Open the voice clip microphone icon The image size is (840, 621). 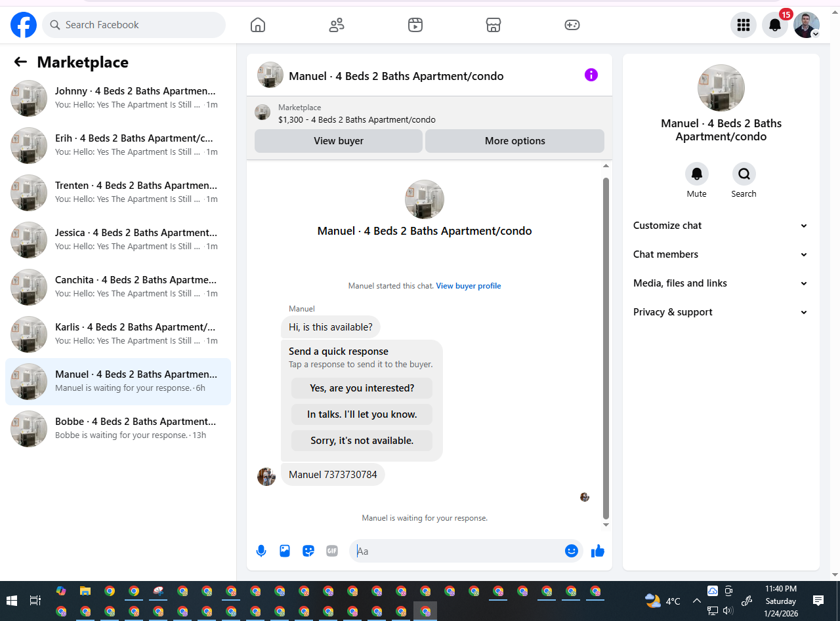(261, 551)
